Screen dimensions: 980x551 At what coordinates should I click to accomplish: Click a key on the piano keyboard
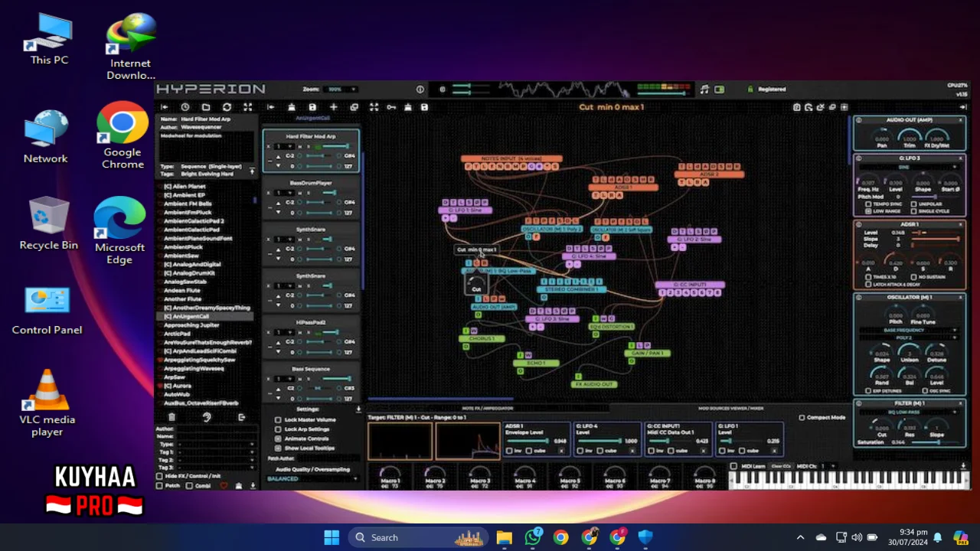848,481
